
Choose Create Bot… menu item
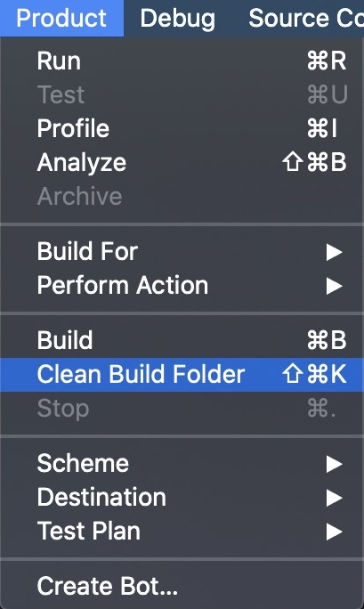click(x=182, y=586)
